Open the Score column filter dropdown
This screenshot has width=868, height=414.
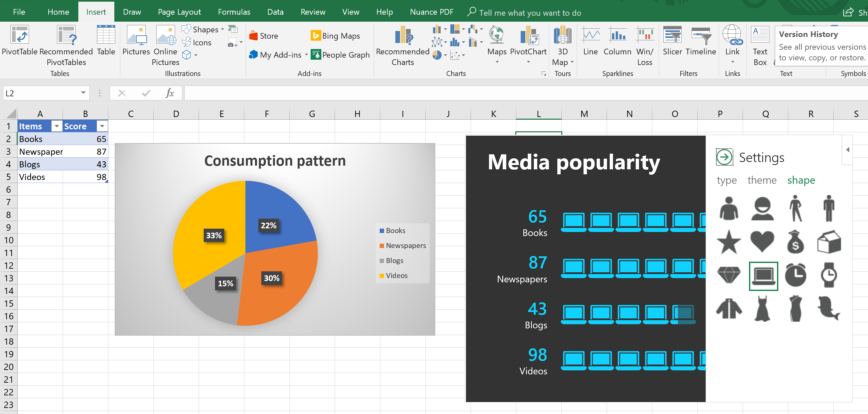coord(102,126)
